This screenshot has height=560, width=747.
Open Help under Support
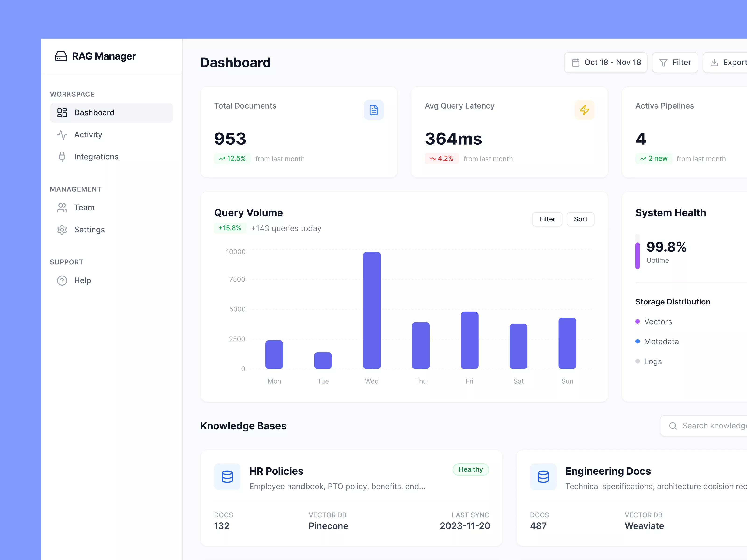tap(82, 280)
